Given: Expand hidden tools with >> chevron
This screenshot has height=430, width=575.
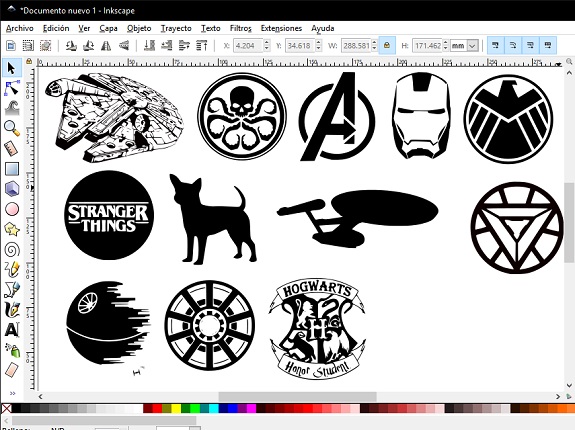Looking at the screenshot, I should pos(12,393).
